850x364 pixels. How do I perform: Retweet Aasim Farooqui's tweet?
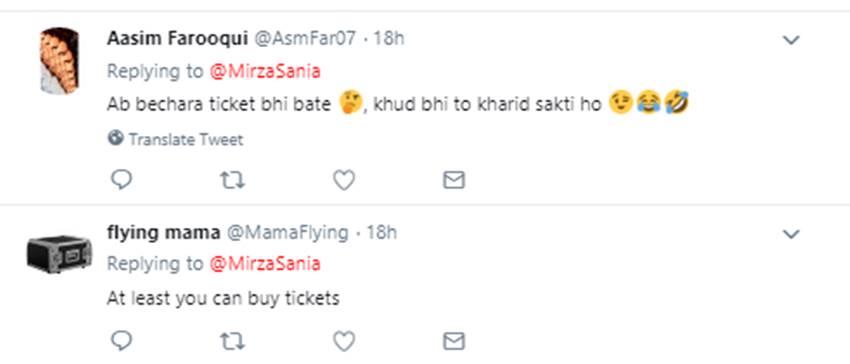pos(233,180)
